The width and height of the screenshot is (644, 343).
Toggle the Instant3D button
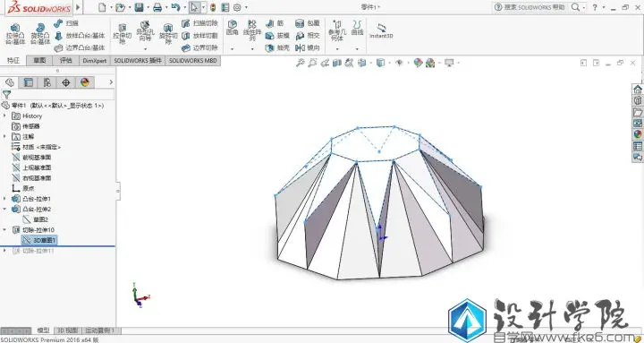pos(381,31)
